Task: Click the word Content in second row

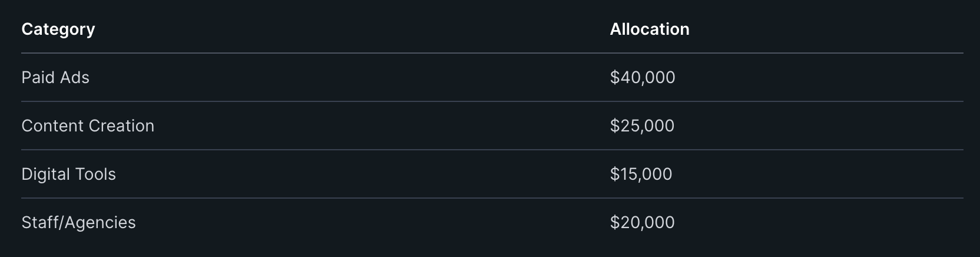Action: click(52, 126)
